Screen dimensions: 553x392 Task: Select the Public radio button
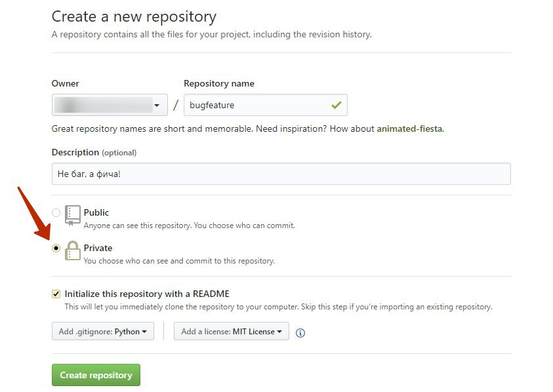(56, 212)
